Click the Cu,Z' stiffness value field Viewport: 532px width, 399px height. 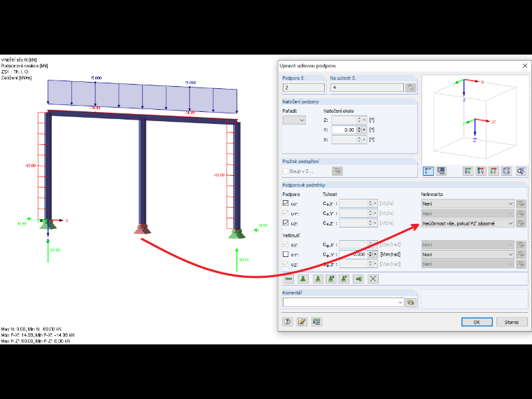[x=353, y=223]
